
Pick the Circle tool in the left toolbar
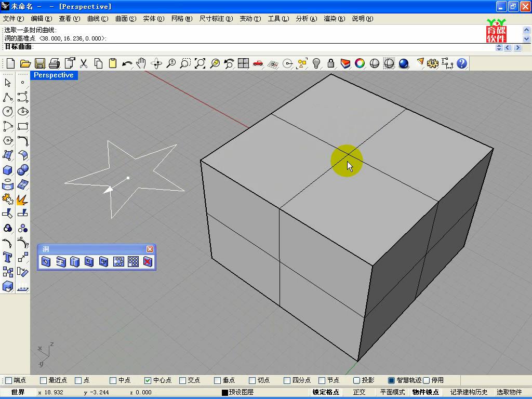8,112
